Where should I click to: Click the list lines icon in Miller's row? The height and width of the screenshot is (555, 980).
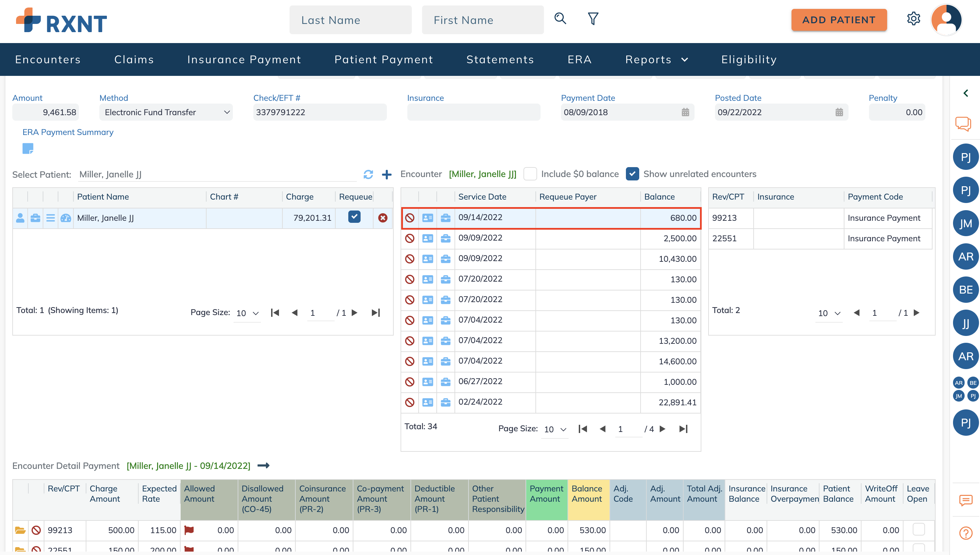[x=50, y=218]
